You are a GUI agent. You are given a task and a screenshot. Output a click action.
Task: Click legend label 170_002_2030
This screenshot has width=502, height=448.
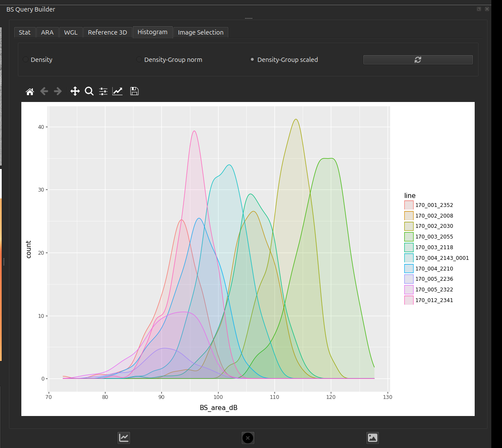[x=434, y=226]
